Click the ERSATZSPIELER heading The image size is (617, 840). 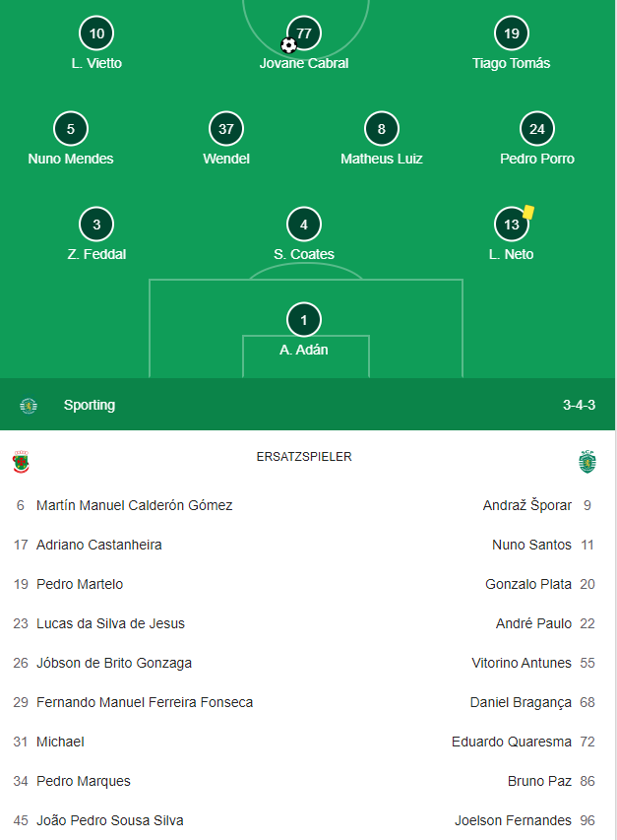(304, 457)
